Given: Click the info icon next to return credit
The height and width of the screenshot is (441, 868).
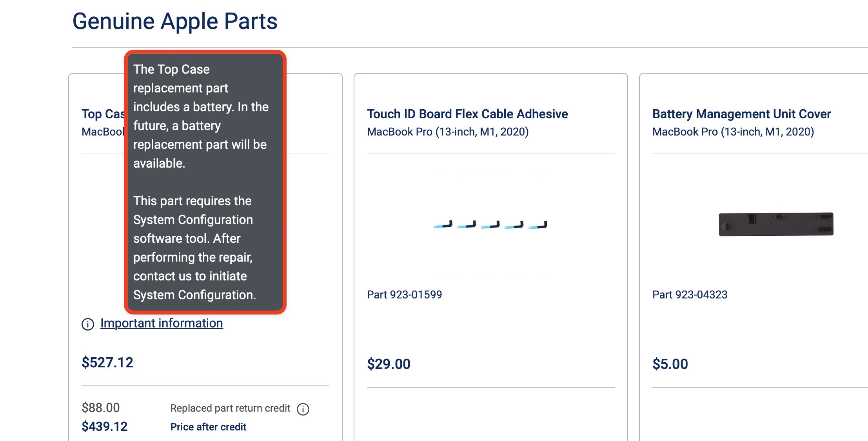Looking at the screenshot, I should tap(303, 409).
